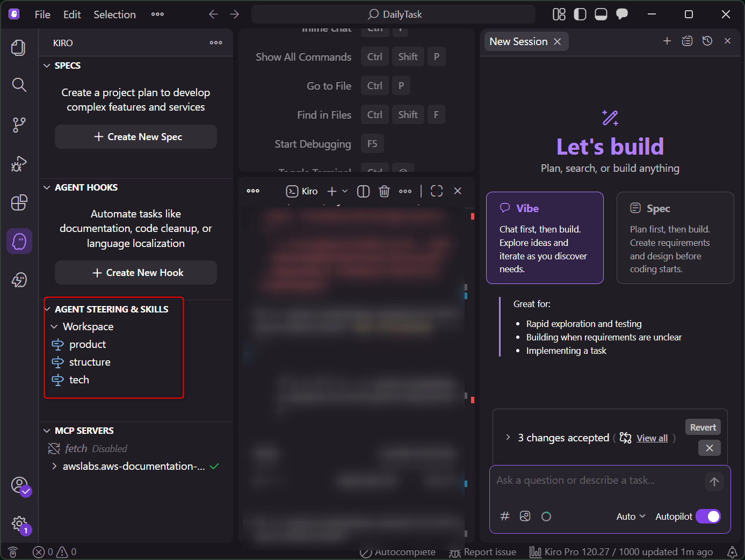Open the Selection menu
The image size is (745, 560).
(x=114, y=14)
